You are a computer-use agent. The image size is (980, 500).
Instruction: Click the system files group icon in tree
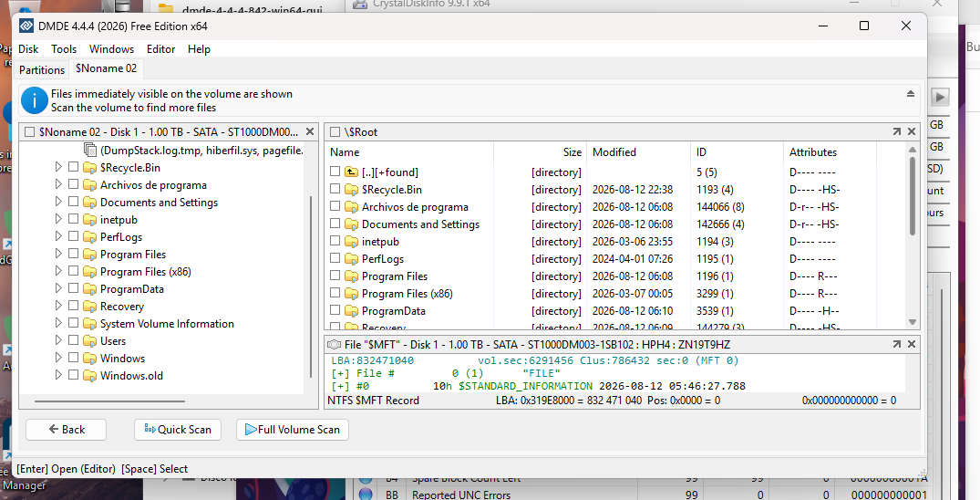(90, 151)
